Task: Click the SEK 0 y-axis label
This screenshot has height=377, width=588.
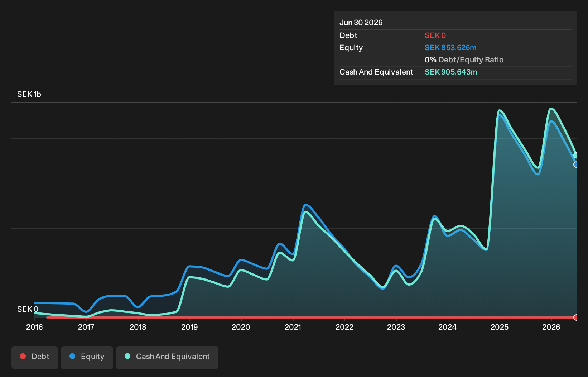Action: point(28,309)
